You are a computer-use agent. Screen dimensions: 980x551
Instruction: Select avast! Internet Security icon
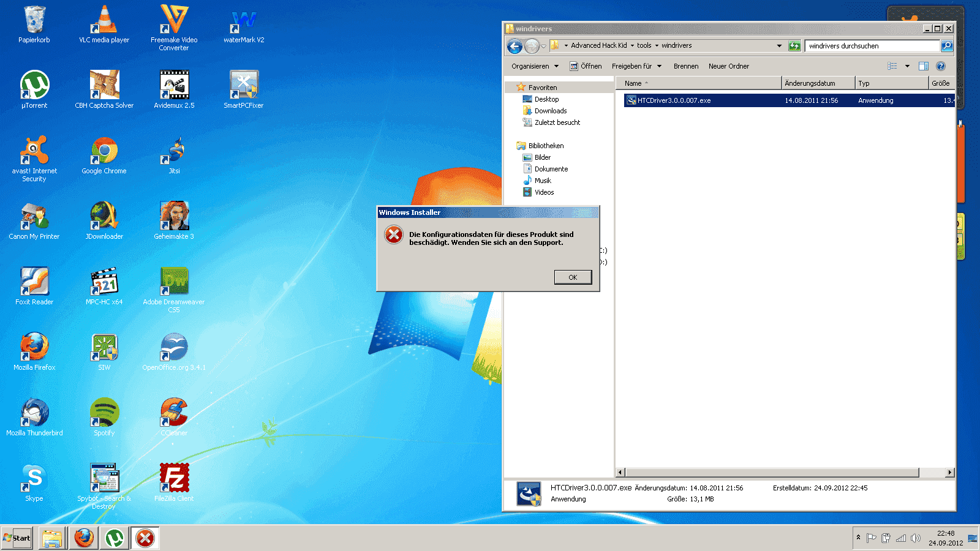pos(34,159)
